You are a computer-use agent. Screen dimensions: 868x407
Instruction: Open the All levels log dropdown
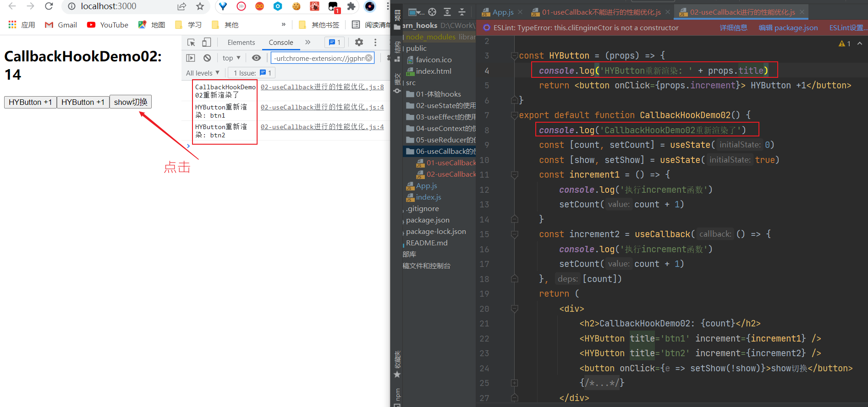(203, 73)
